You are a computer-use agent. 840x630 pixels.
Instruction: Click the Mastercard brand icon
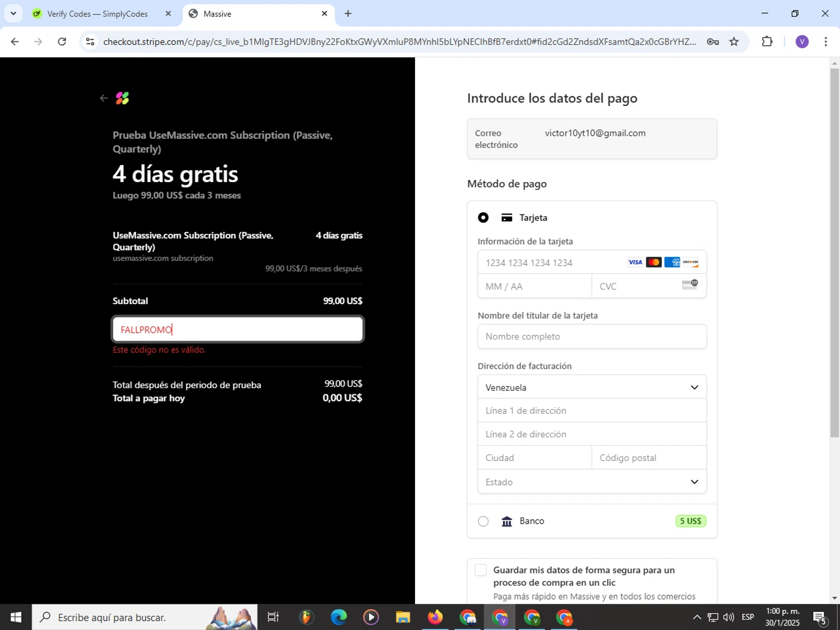pos(654,262)
